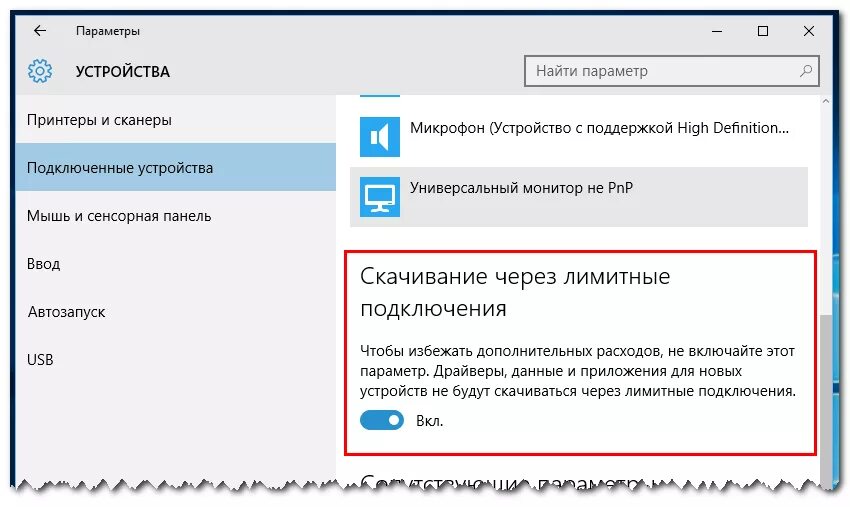Click the back arrow in title bar
This screenshot has width=850, height=507.
click(40, 31)
